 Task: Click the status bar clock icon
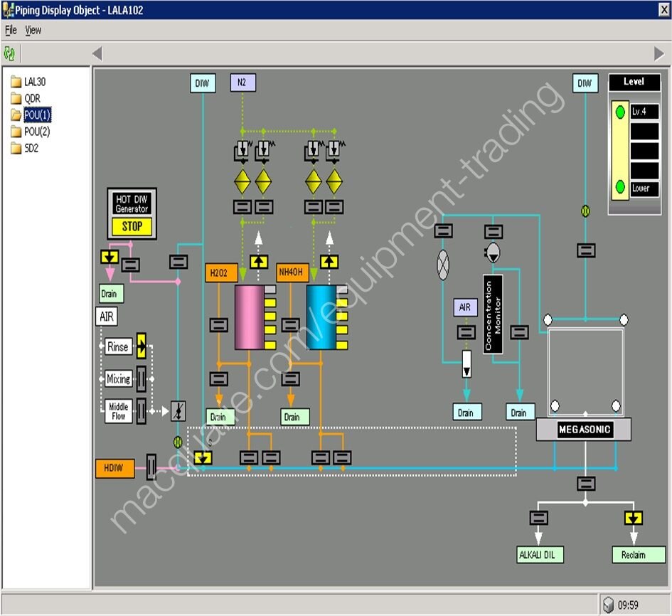pyautogui.click(x=608, y=605)
